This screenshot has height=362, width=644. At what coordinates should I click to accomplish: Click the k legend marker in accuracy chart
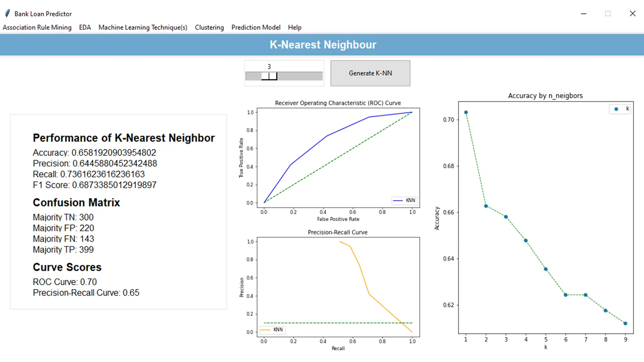(616, 109)
